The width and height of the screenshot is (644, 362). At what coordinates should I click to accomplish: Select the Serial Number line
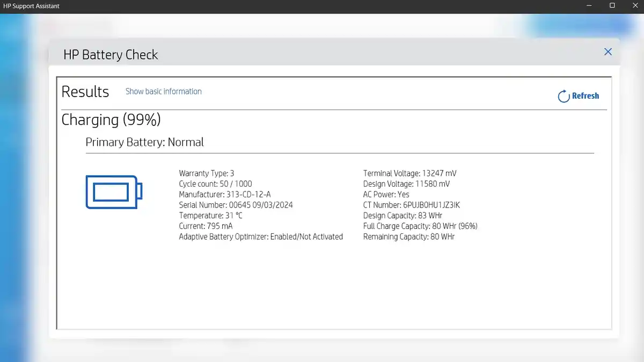[x=236, y=205]
